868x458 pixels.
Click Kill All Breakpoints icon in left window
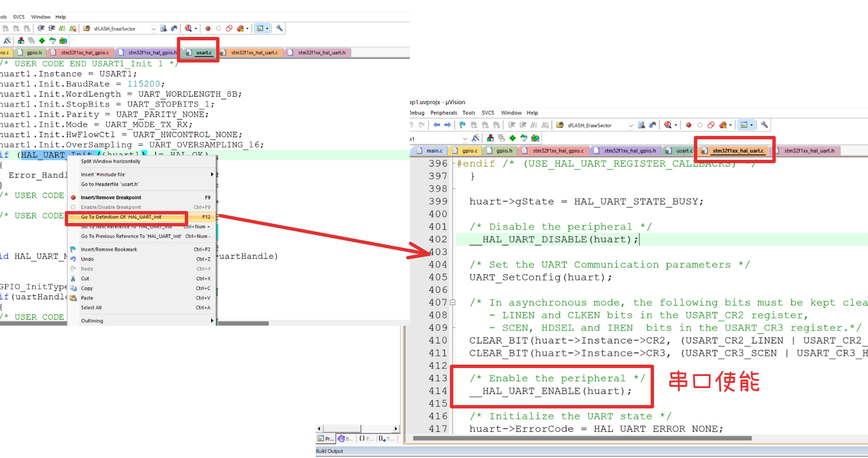tap(240, 28)
